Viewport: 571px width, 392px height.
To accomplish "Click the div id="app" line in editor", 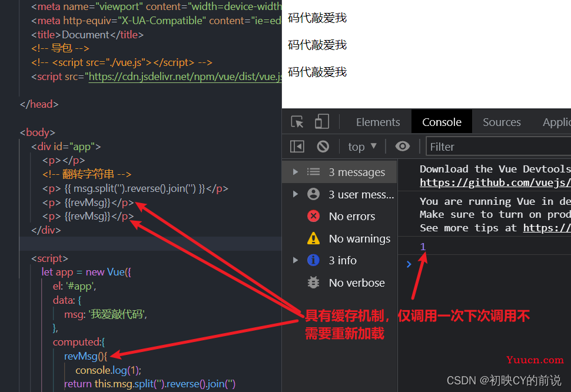I will pos(66,147).
